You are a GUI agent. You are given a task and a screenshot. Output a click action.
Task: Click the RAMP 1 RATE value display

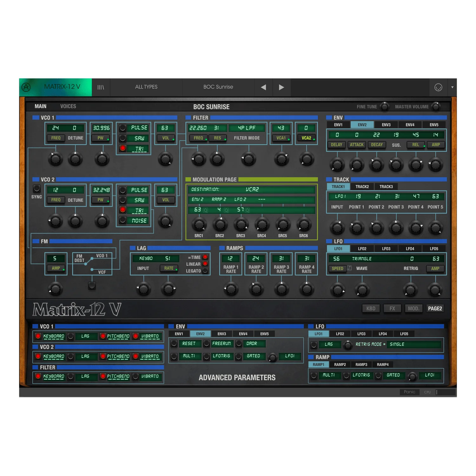230,259
